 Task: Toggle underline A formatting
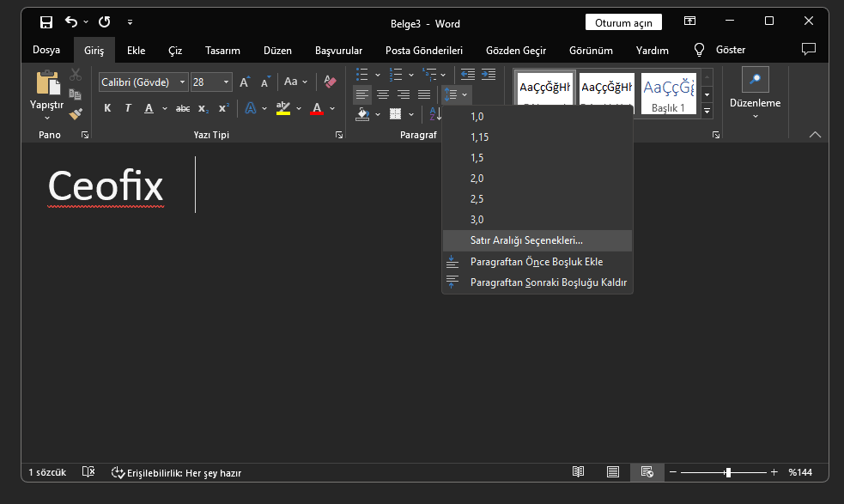coord(149,109)
